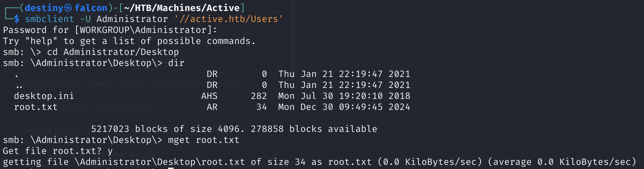This screenshot has height=169, width=644.
Task: Click the cd Administrator/Desktop command
Action: pos(113,52)
